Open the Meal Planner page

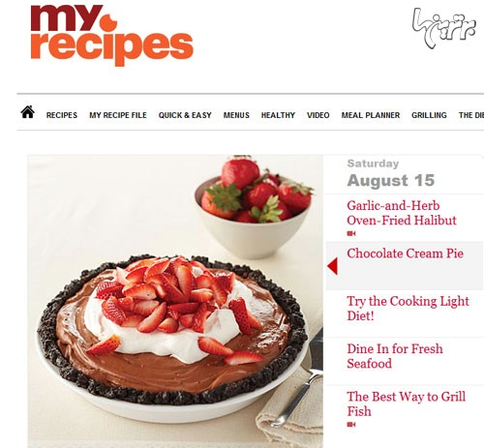tap(371, 115)
